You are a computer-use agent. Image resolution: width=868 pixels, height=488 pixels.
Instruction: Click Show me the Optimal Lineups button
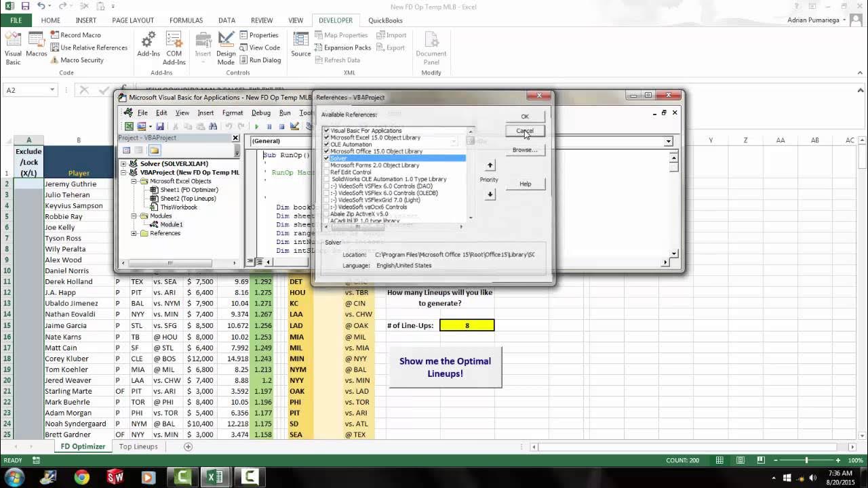pos(445,367)
